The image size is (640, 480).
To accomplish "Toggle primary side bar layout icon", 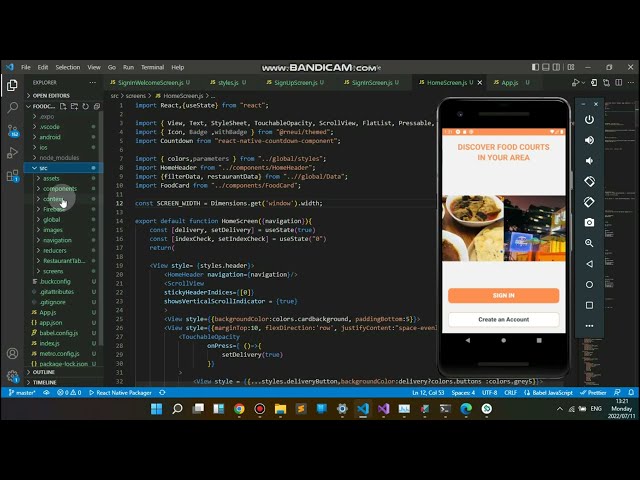I will click(x=536, y=67).
